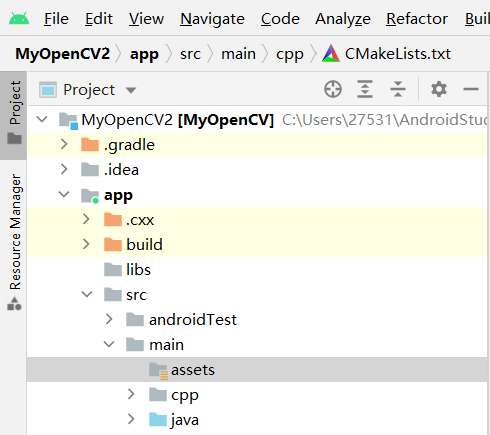Click the folder icon under Project tab
The width and height of the screenshot is (490, 435).
[14, 138]
